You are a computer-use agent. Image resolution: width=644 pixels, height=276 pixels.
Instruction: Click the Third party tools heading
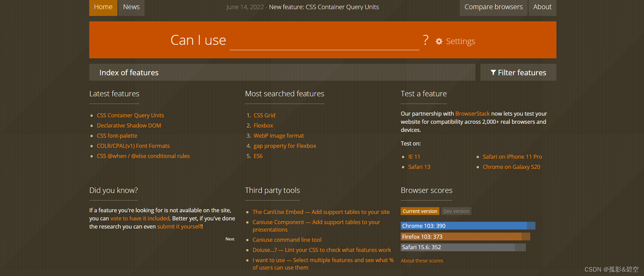pos(272,190)
